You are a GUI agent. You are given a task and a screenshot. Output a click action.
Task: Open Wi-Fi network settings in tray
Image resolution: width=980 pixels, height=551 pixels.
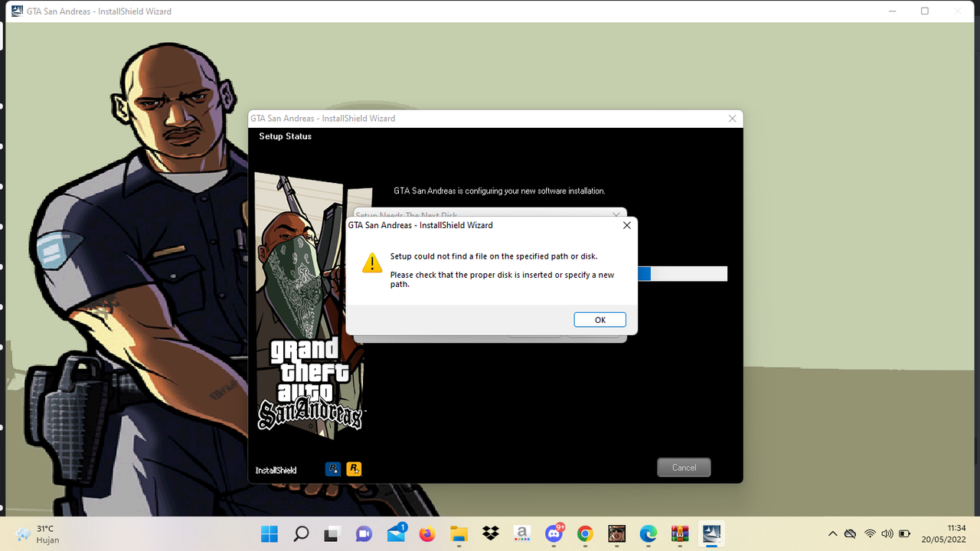pyautogui.click(x=870, y=533)
